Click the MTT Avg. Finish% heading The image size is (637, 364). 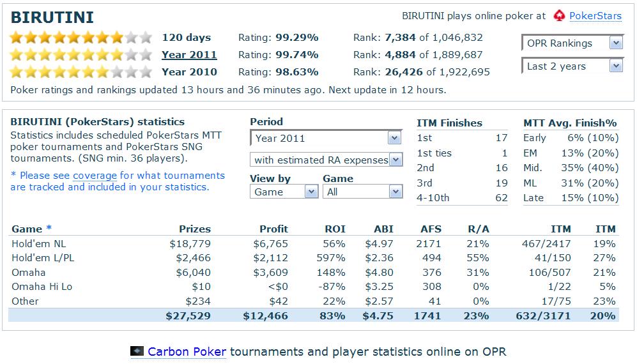[570, 123]
